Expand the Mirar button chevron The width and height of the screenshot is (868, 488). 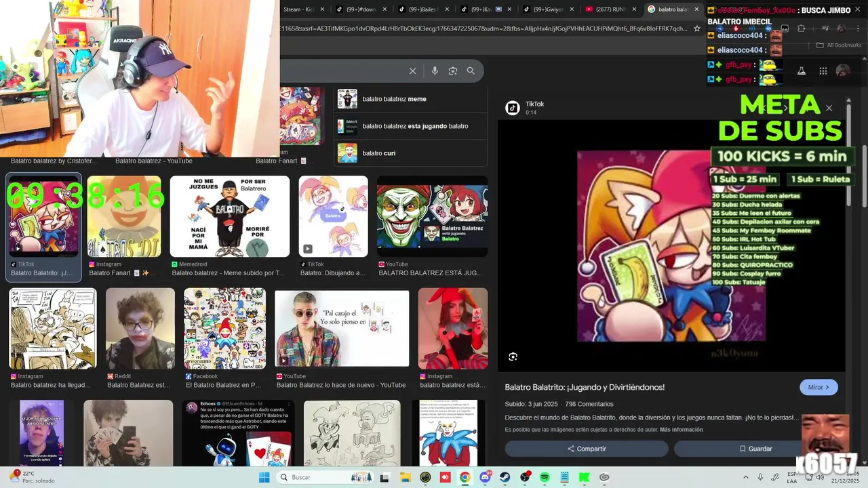click(x=829, y=388)
